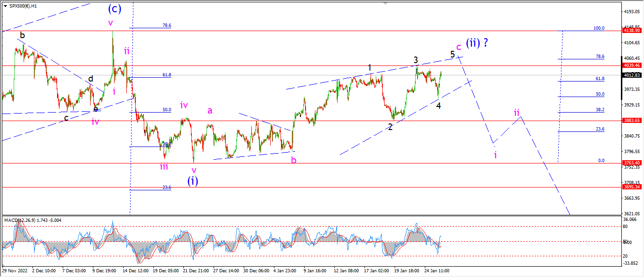The height and width of the screenshot is (277, 644).
Task: Select the red 4138.90 price tag
Action: (632, 30)
